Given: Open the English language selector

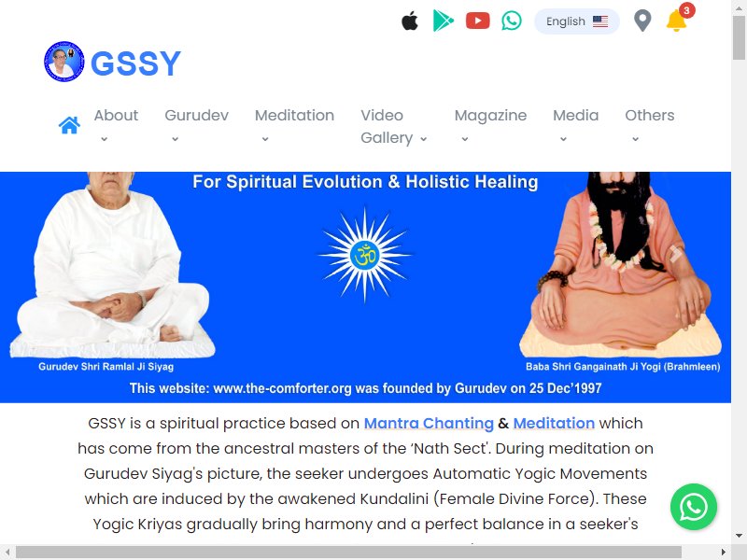Looking at the screenshot, I should tap(577, 21).
